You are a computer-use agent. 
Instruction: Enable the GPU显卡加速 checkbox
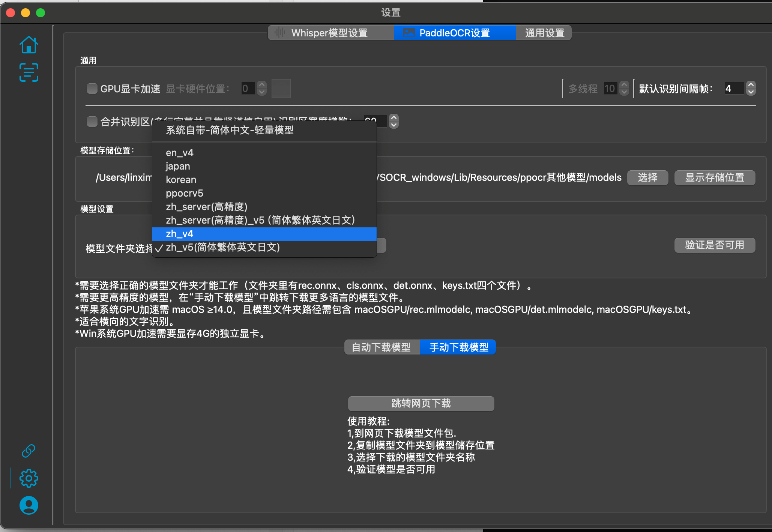92,89
